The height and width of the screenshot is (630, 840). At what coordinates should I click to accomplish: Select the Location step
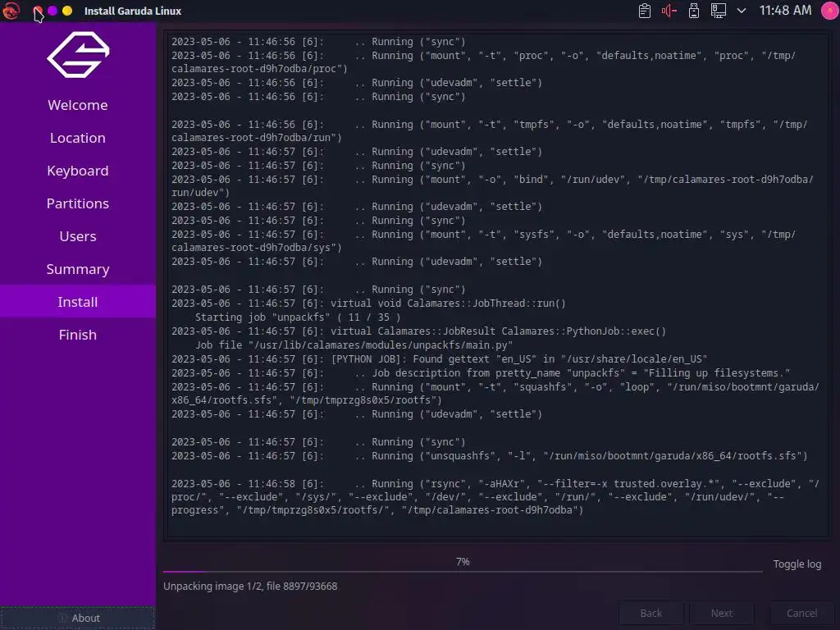[78, 138]
